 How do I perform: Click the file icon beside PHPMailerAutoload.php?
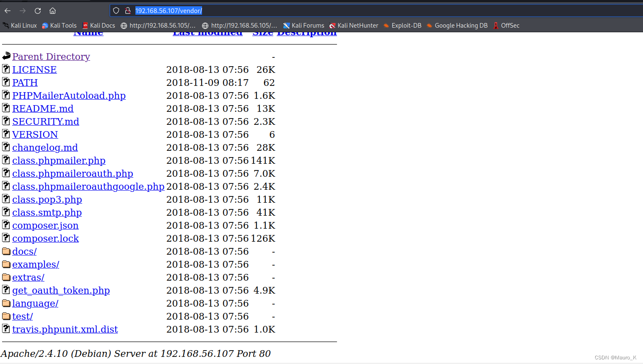(6, 95)
